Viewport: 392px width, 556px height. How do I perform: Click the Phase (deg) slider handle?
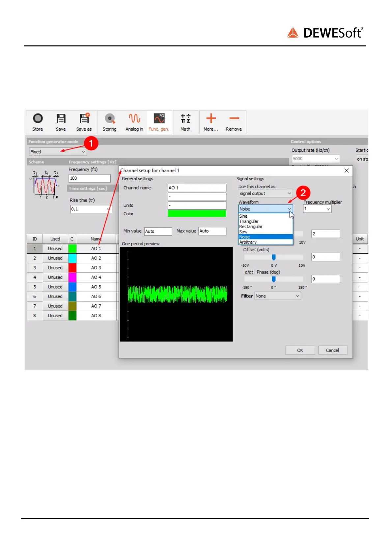point(274,279)
